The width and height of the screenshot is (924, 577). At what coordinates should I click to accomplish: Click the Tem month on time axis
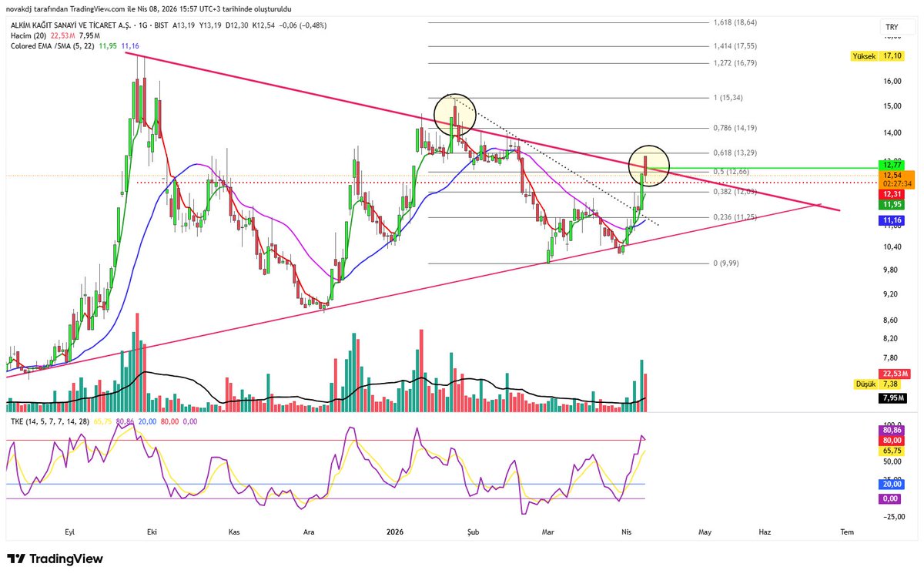(847, 532)
